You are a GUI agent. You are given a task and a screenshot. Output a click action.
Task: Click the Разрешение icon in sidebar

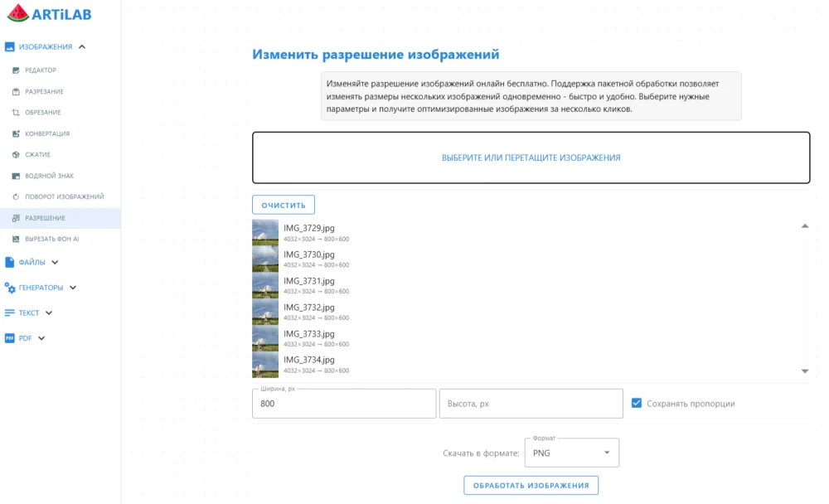(x=16, y=218)
